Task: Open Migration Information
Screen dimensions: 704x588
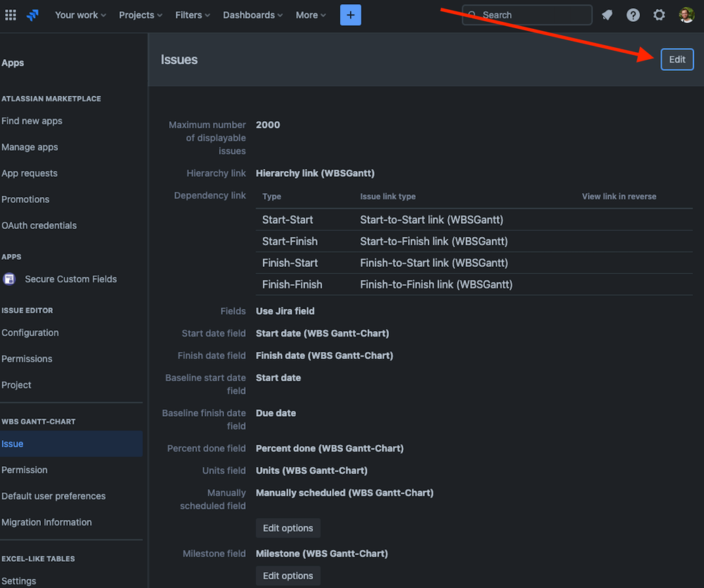Action: click(47, 522)
